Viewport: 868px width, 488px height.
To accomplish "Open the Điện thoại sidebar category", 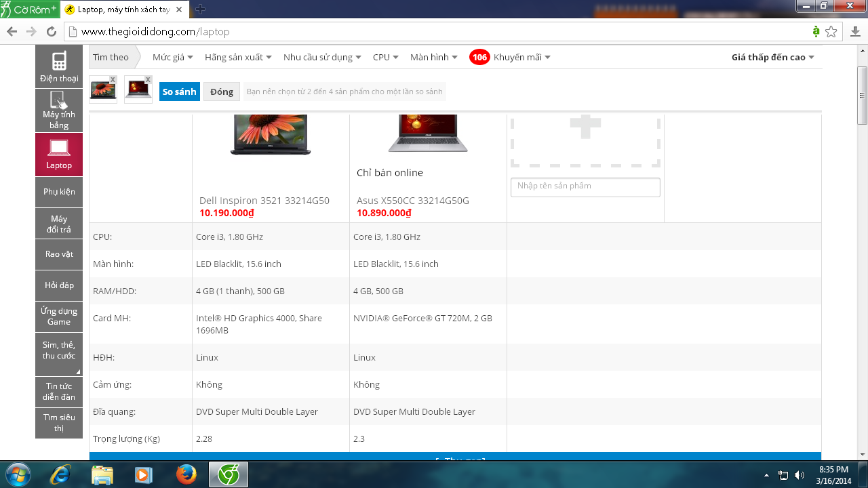I will 59,67.
